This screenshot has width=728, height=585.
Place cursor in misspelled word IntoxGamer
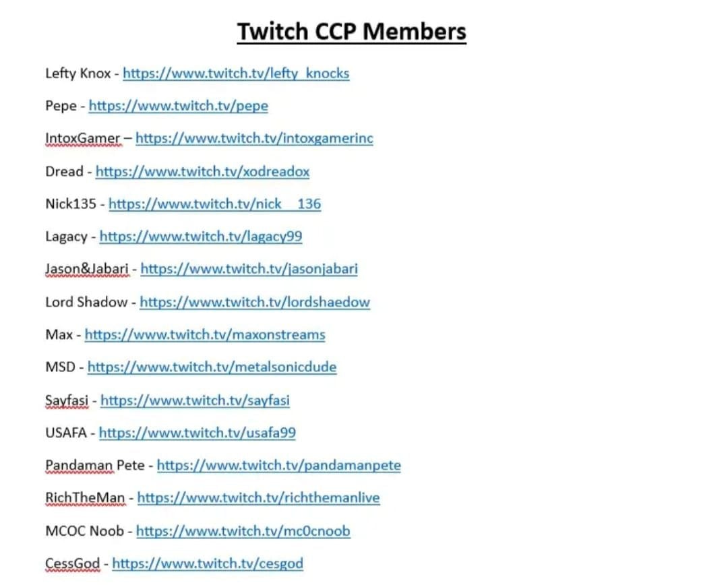(83, 138)
